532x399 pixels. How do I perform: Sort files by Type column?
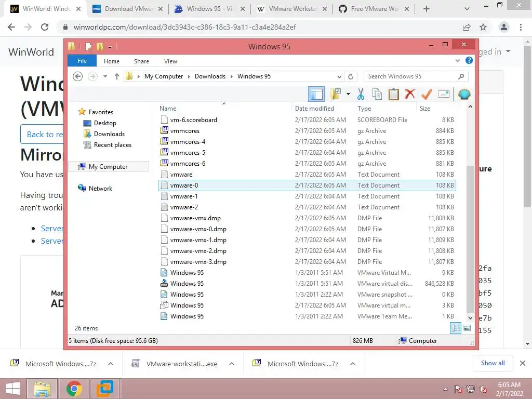[385, 109]
